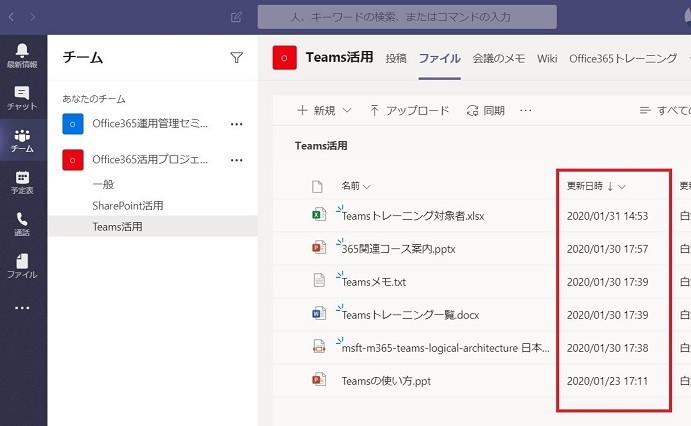This screenshot has height=426, width=691.
Task: Click the アップロード button
Action: point(409,111)
